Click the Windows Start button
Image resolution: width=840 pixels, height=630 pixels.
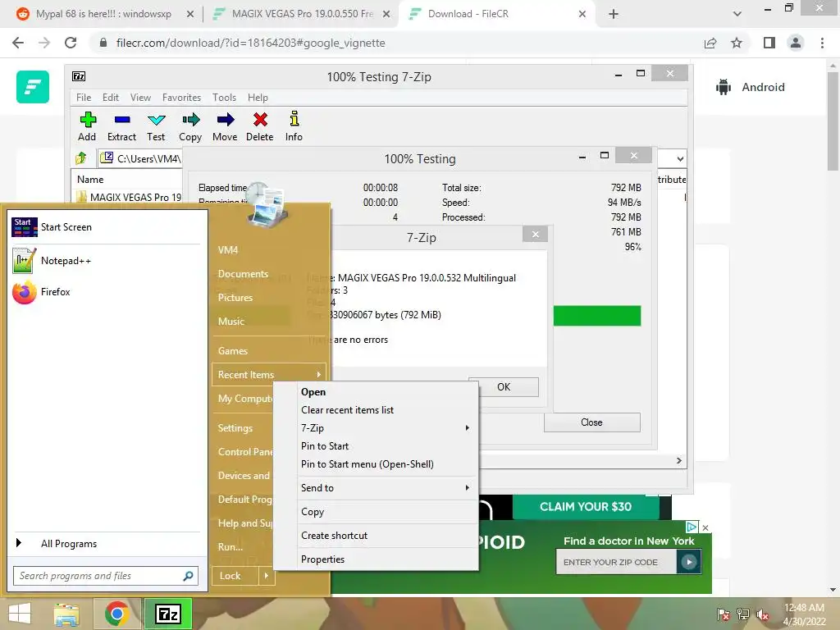20,614
